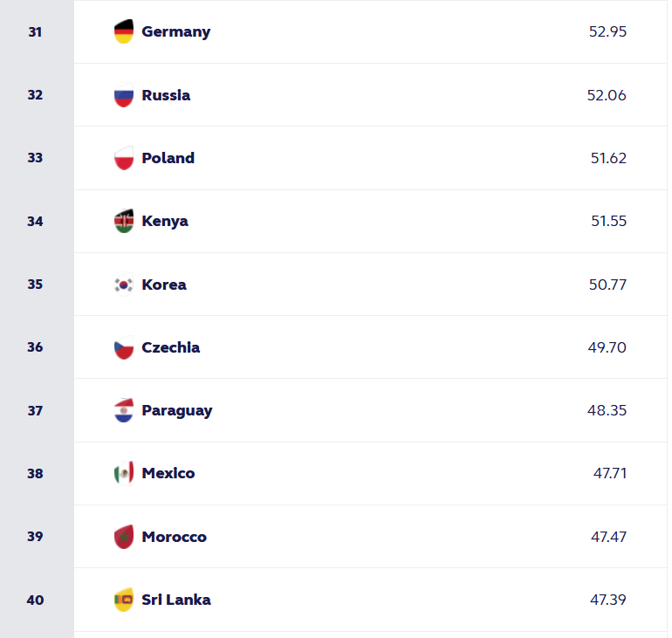Viewport: 672px width, 638px height.
Task: Click Poland's 51.62 points value
Action: pos(608,158)
